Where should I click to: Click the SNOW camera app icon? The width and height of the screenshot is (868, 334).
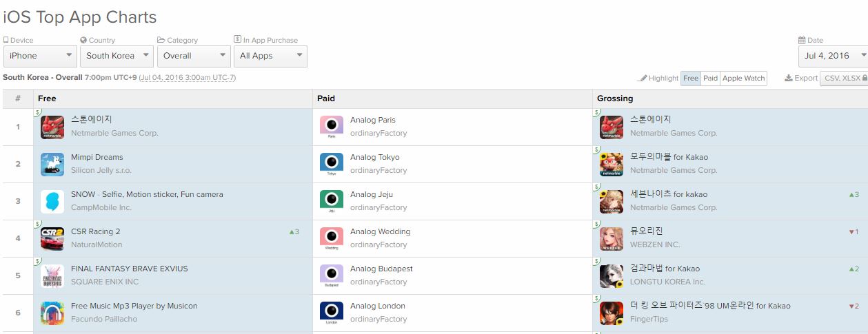pyautogui.click(x=52, y=201)
